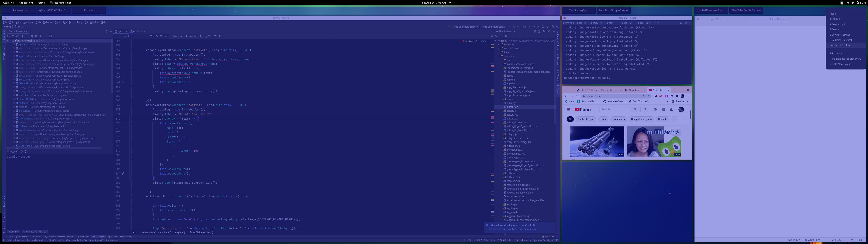Click the YouTube voice search microphone icon
Viewport: 868px width, 244px height.
(x=645, y=109)
